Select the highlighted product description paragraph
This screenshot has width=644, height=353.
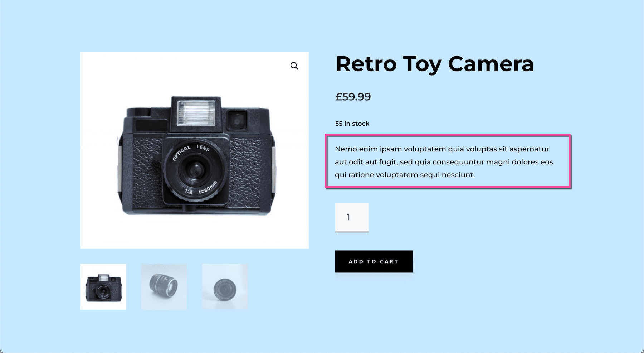pyautogui.click(x=444, y=162)
